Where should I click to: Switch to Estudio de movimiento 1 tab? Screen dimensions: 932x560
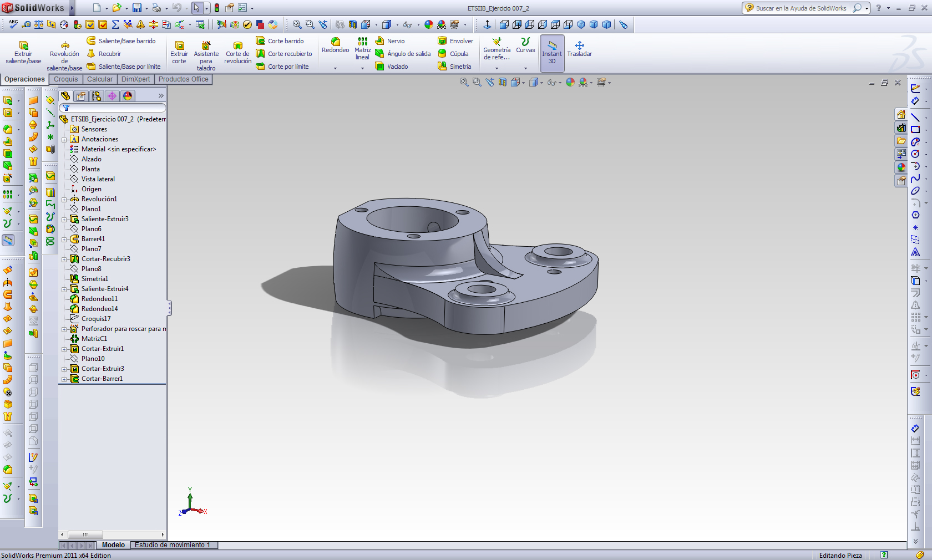pos(173,545)
